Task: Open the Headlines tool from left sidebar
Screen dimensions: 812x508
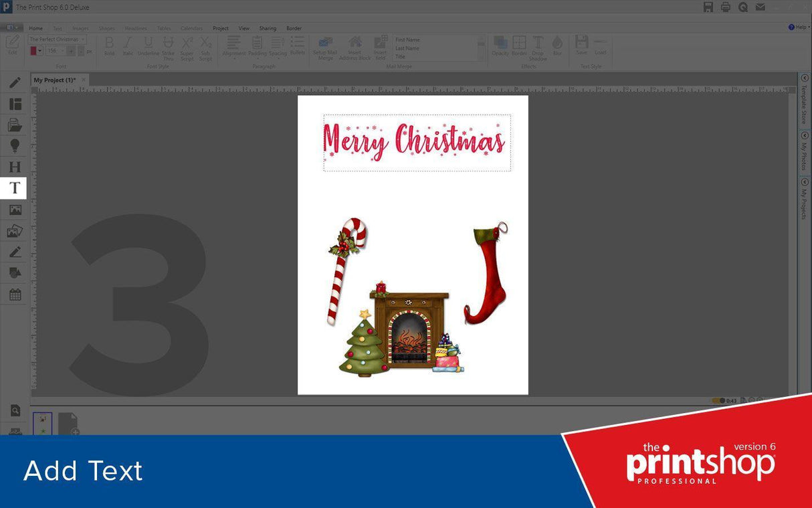Action: click(14, 167)
